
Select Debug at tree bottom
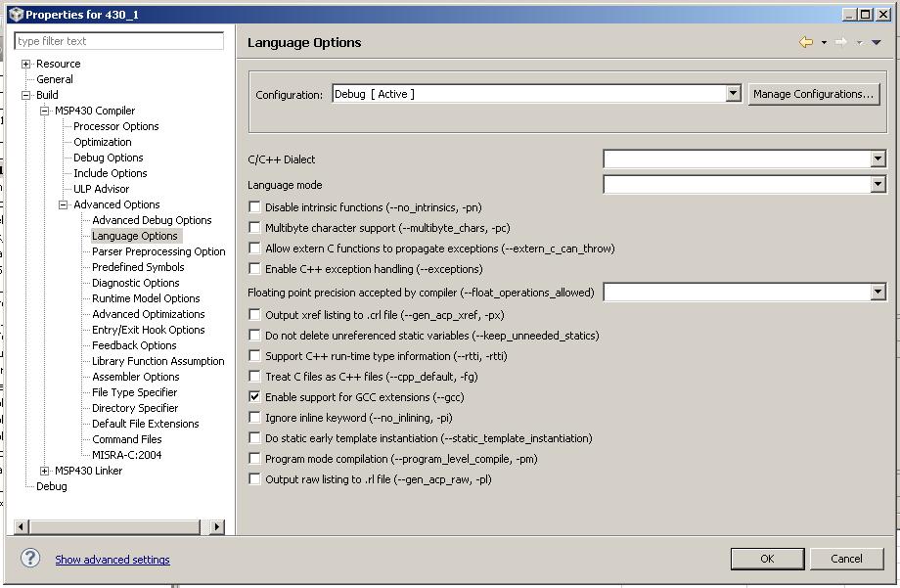coord(51,486)
